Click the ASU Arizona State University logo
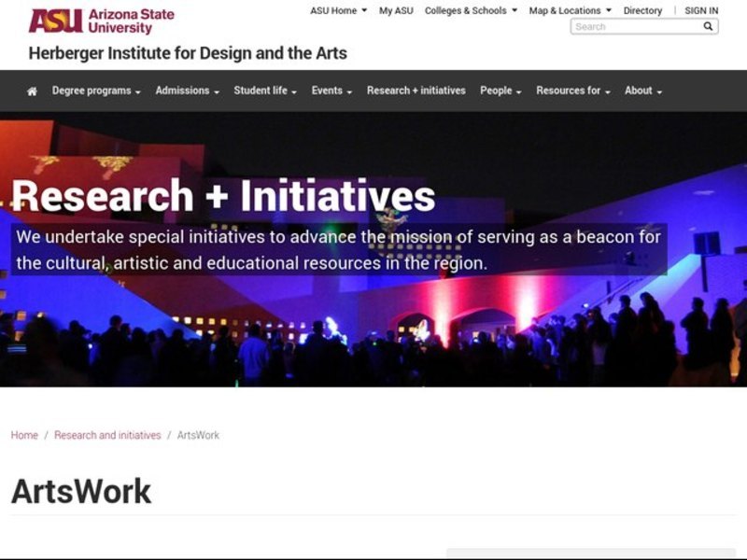This screenshot has height=560, width=747. 101,21
